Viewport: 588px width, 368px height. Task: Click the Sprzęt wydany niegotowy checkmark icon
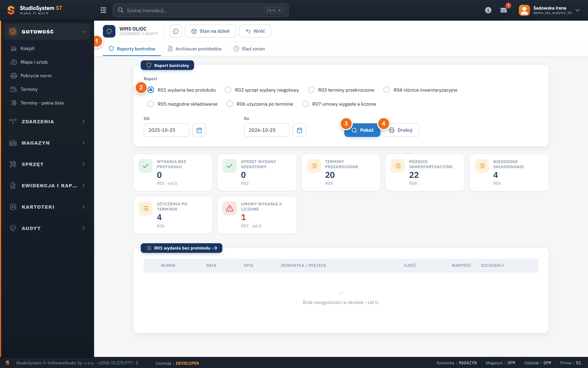(230, 166)
